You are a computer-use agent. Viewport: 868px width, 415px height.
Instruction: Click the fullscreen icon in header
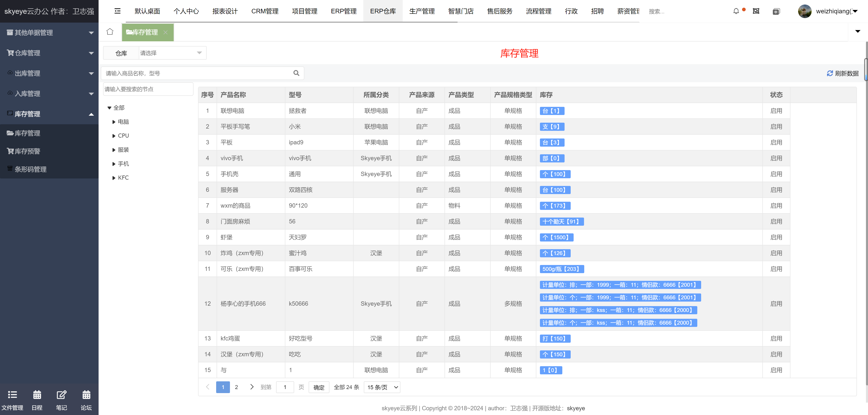tap(756, 11)
